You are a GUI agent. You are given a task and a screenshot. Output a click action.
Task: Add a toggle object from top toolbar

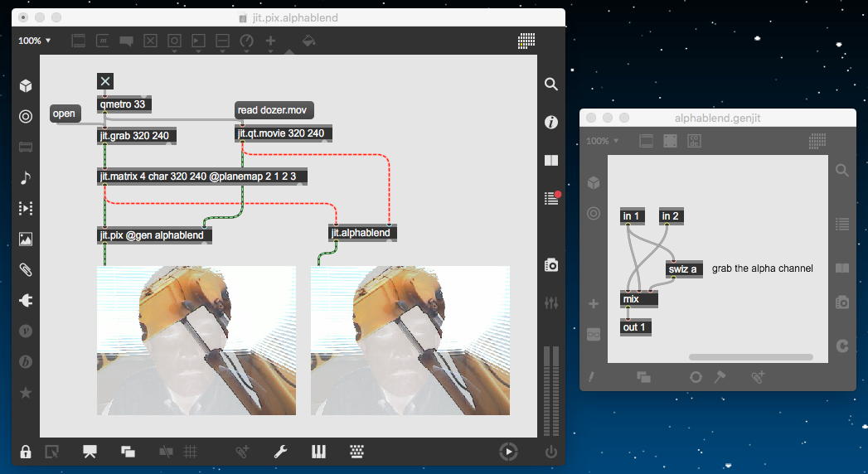[151, 41]
